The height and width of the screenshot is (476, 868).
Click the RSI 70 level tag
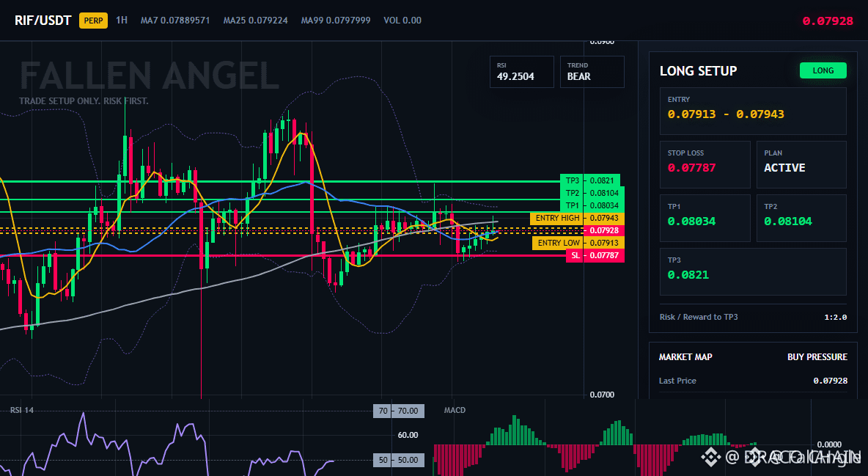(399, 411)
